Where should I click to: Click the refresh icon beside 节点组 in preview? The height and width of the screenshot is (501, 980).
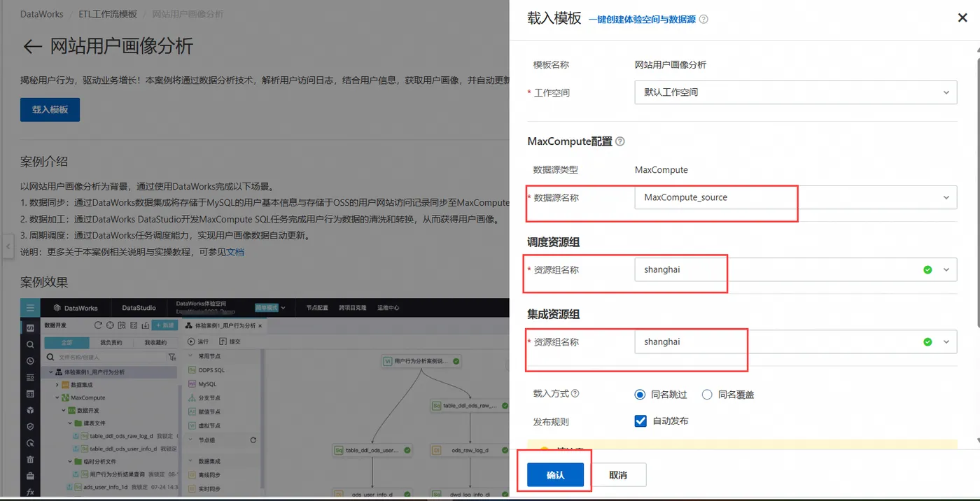coord(253,440)
